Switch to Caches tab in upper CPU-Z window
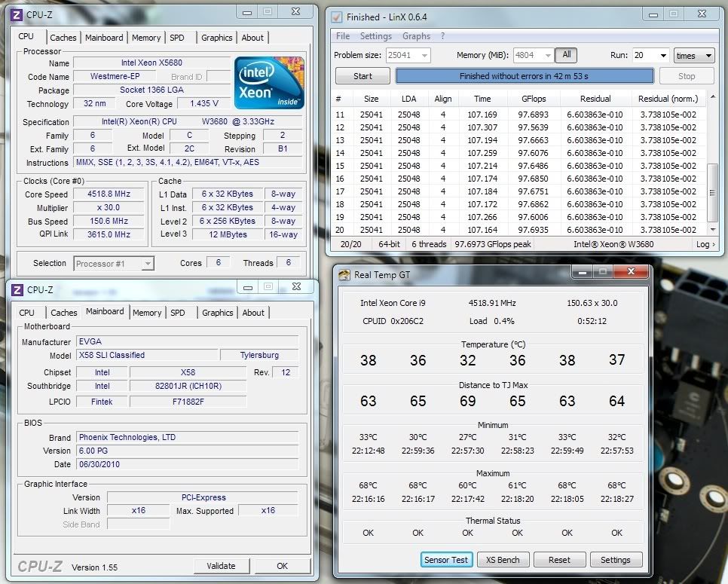The image size is (728, 584). (x=63, y=38)
